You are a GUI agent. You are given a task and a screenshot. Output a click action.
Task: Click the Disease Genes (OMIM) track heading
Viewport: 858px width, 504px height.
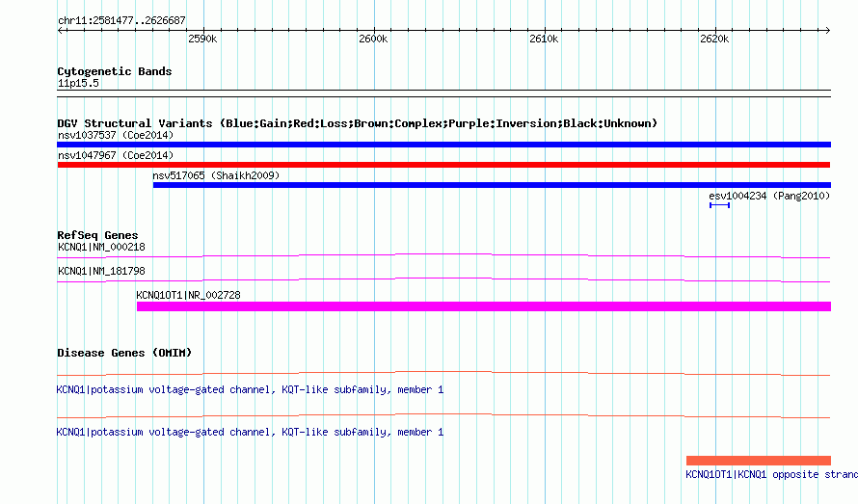124,353
